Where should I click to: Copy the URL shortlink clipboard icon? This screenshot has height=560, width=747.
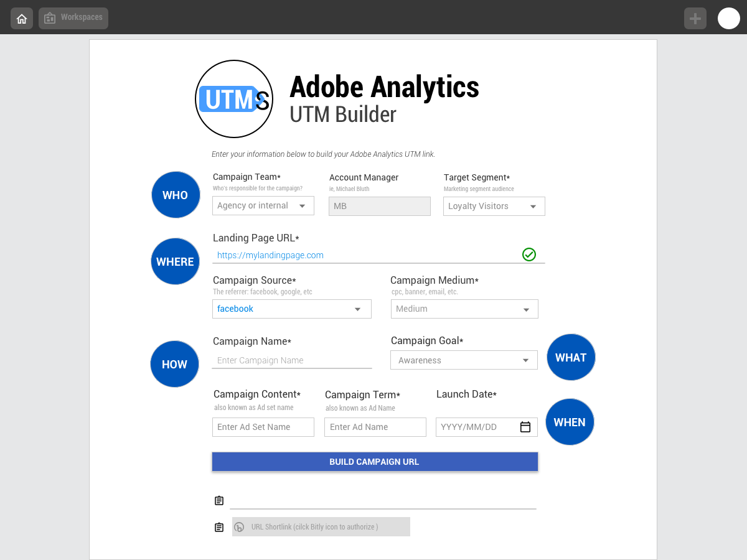[x=219, y=528]
